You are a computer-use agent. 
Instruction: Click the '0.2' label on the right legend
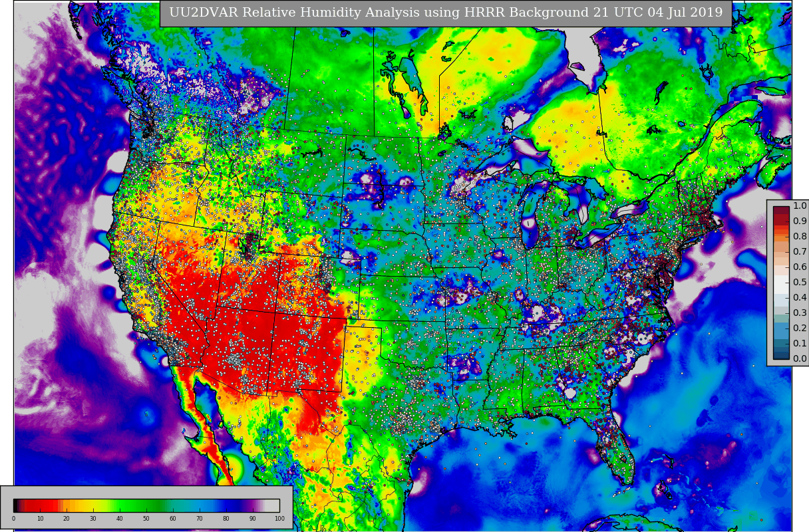coord(799,328)
